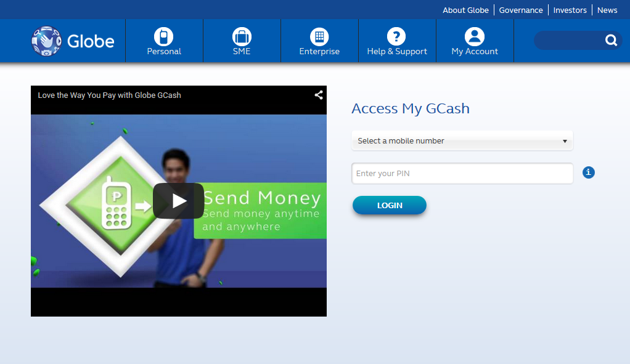Click the PIN info tooltip icon
630x364 pixels.
588,172
